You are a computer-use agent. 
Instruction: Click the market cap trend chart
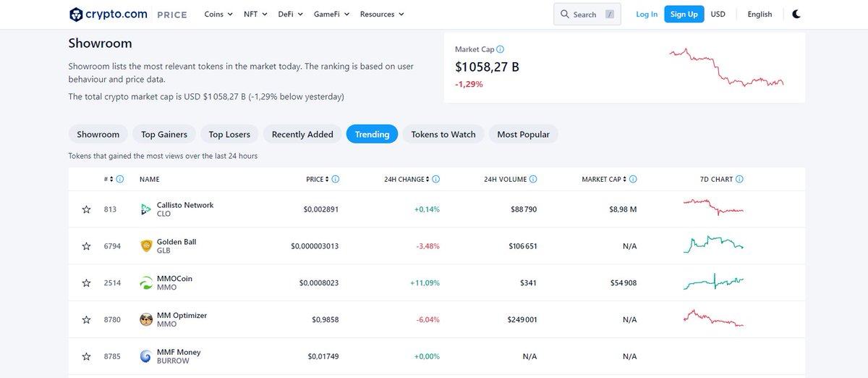point(726,67)
